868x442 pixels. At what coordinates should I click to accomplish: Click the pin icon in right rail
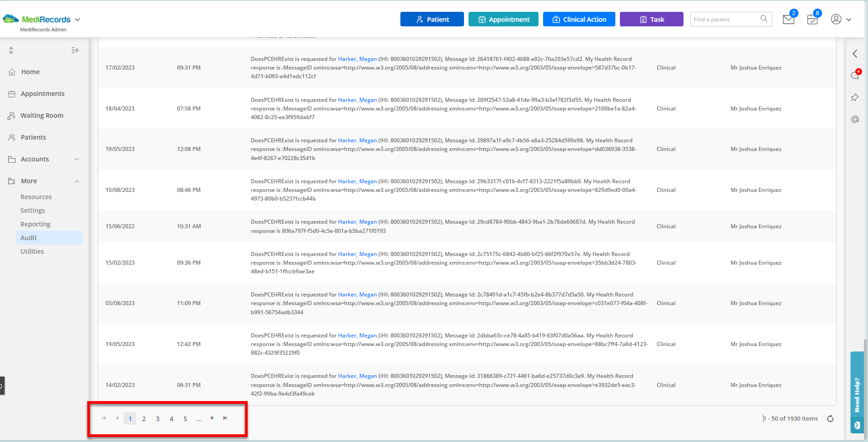855,97
